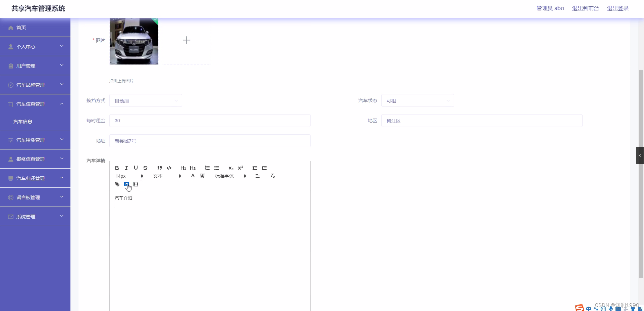This screenshot has width=644, height=311.
Task: Insert a hyperlink with the link icon
Action: click(117, 184)
